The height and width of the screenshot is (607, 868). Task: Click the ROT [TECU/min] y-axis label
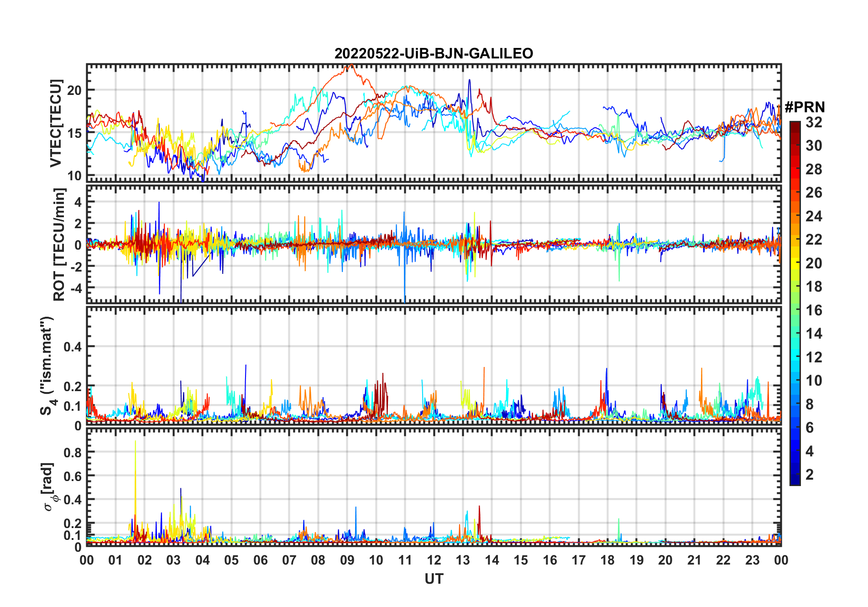click(x=59, y=245)
